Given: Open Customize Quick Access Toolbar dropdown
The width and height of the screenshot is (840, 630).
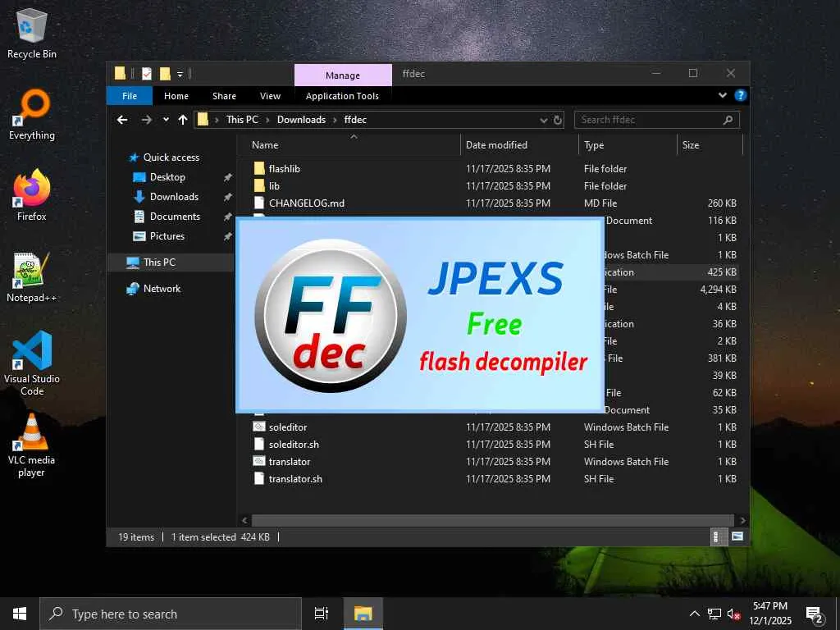Looking at the screenshot, I should pyautogui.click(x=180, y=74).
